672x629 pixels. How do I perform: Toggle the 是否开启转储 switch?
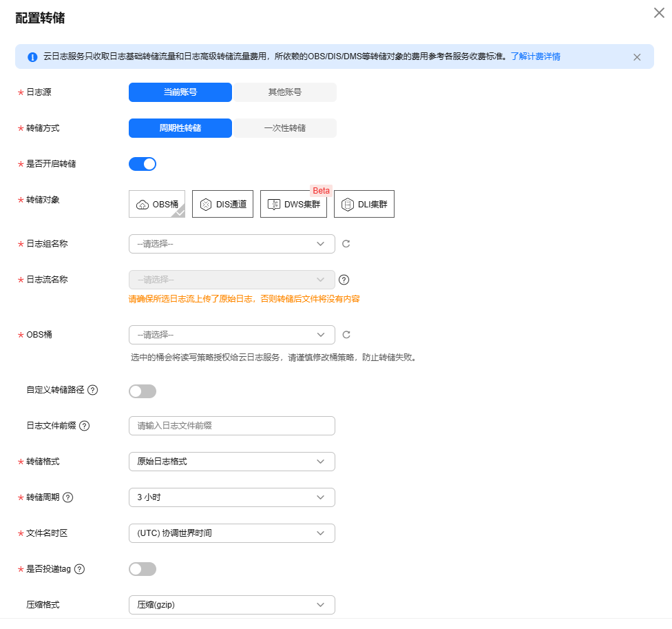[143, 164]
